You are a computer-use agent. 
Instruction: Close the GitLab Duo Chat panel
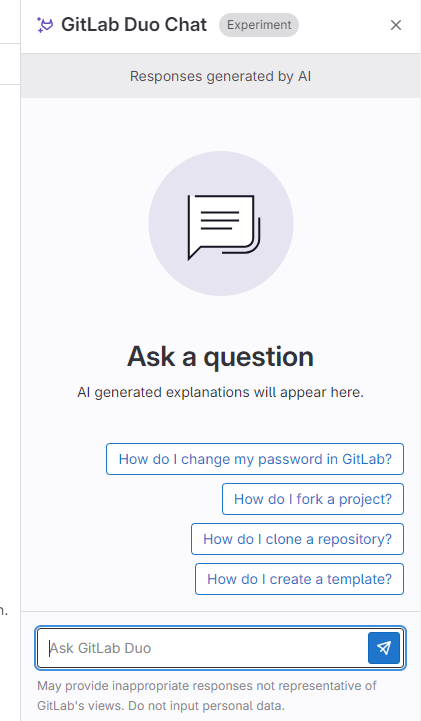click(x=396, y=25)
